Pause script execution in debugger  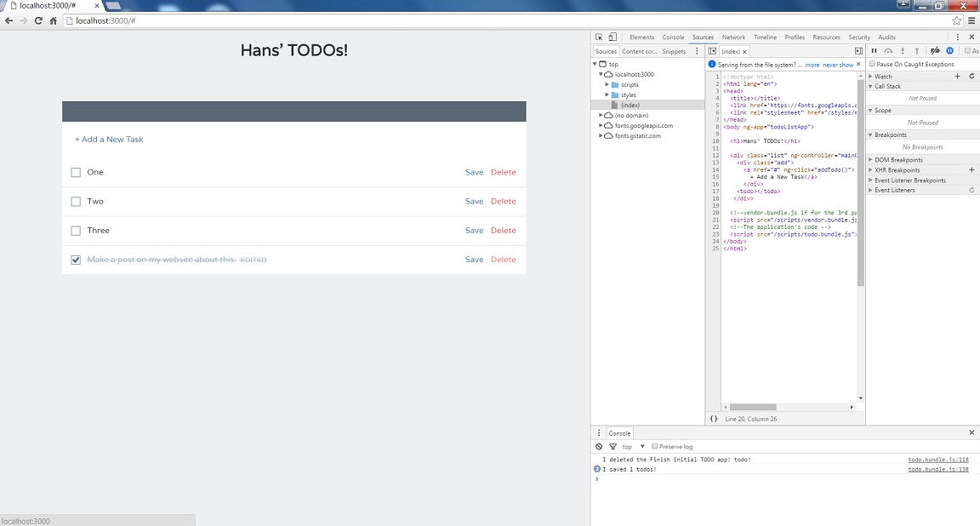875,51
